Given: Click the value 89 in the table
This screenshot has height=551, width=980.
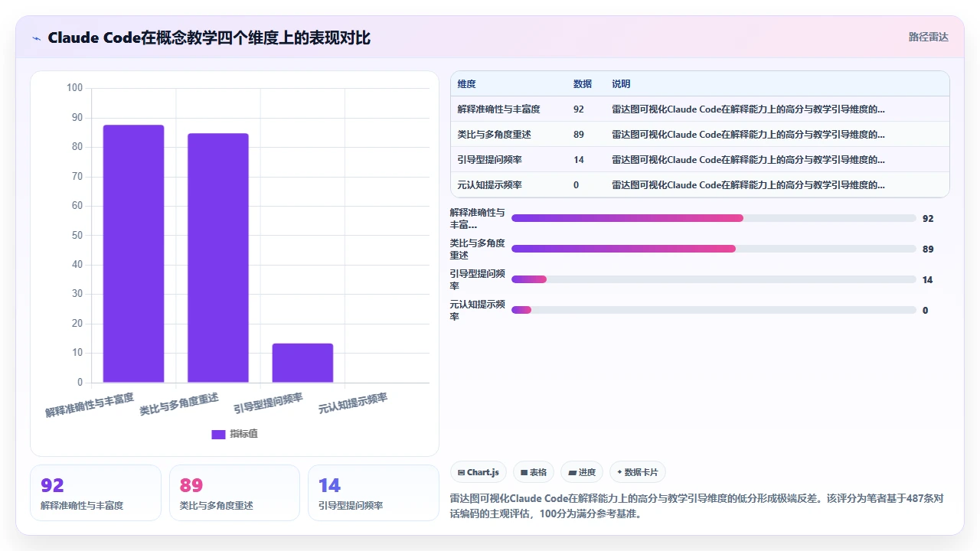Looking at the screenshot, I should [x=579, y=135].
